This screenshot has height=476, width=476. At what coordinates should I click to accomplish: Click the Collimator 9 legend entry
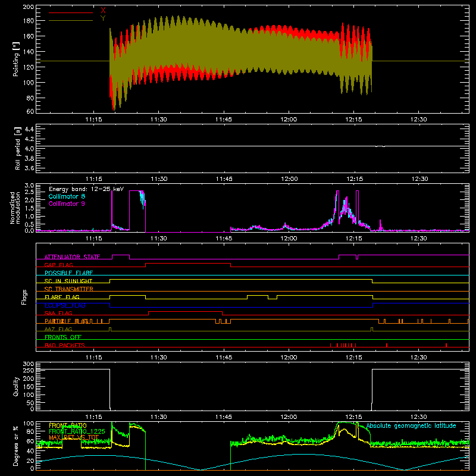coord(67,203)
